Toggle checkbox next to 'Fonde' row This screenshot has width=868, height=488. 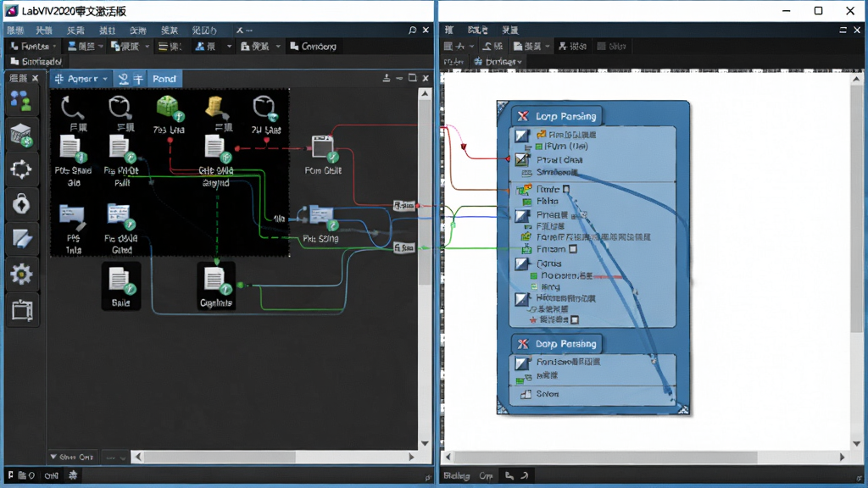(x=565, y=189)
